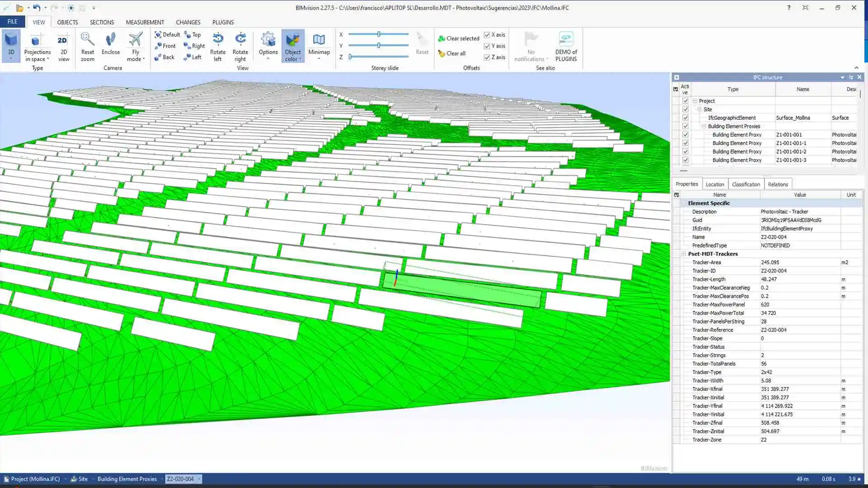The image size is (868, 488).
Task: Start Fly mode airplane tool
Action: pos(135,46)
